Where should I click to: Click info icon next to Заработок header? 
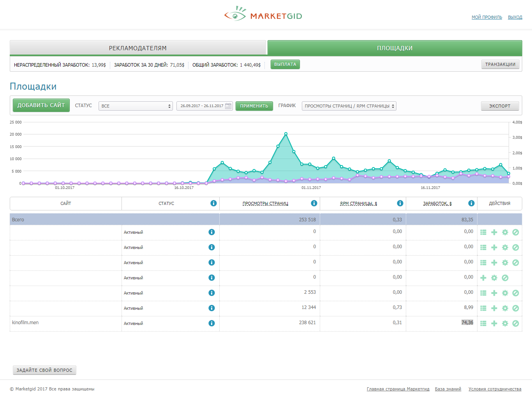(x=471, y=203)
